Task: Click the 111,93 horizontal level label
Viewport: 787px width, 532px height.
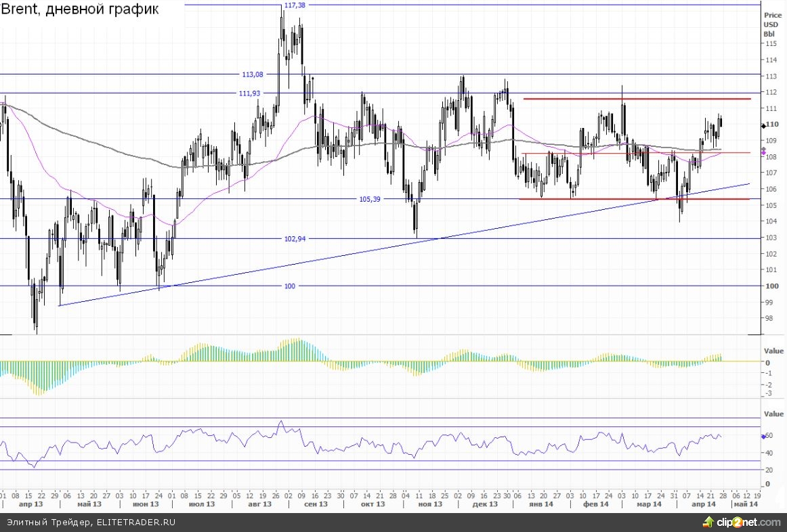Action: click(x=249, y=93)
